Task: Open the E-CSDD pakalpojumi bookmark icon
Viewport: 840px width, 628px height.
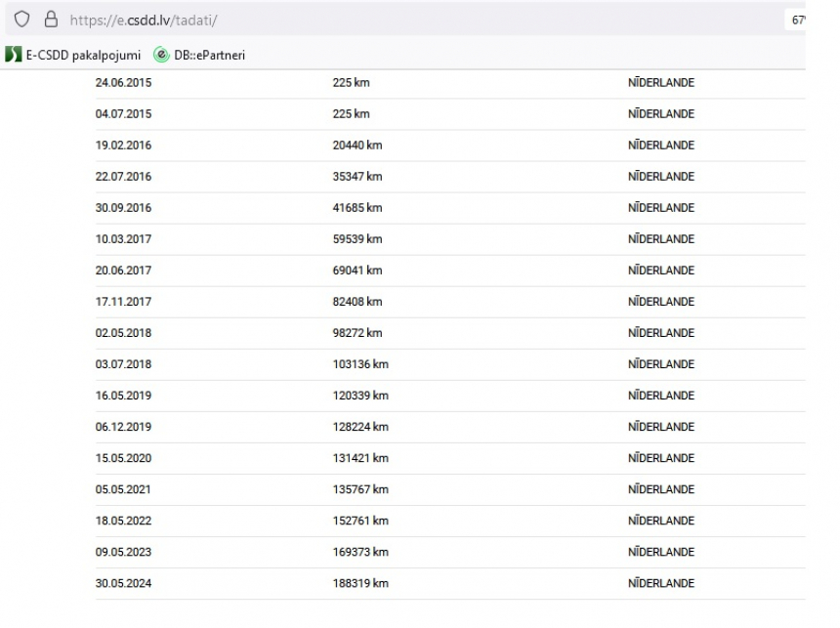Action: (x=14, y=55)
